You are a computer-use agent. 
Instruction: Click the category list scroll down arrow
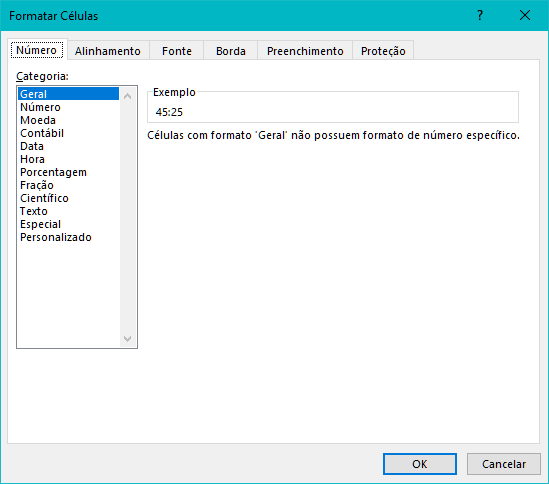pyautogui.click(x=128, y=338)
